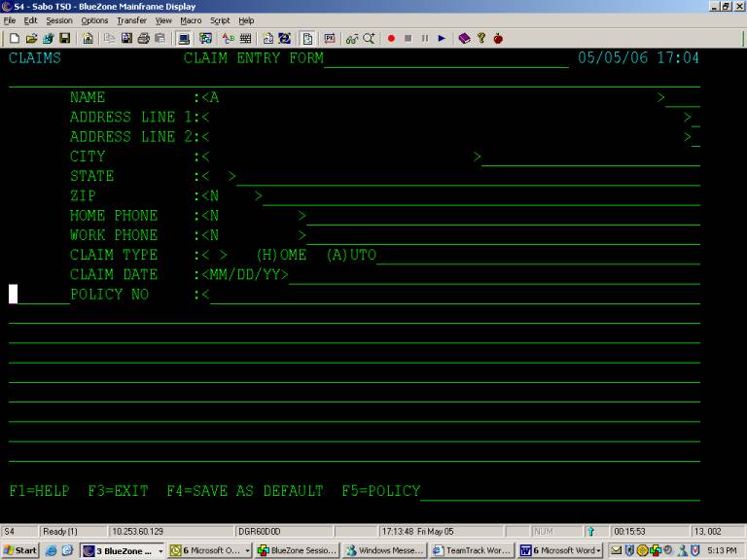Click the Print printer icon
The height and width of the screenshot is (560, 747).
coord(143,39)
